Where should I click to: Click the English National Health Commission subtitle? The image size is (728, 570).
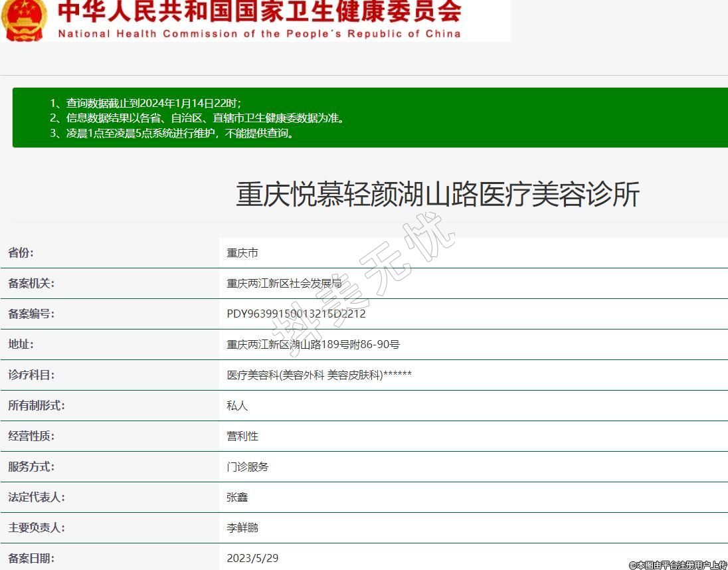point(259,34)
